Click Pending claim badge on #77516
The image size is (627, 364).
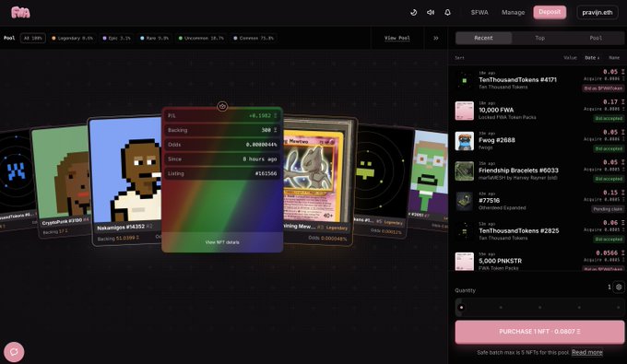tap(608, 209)
